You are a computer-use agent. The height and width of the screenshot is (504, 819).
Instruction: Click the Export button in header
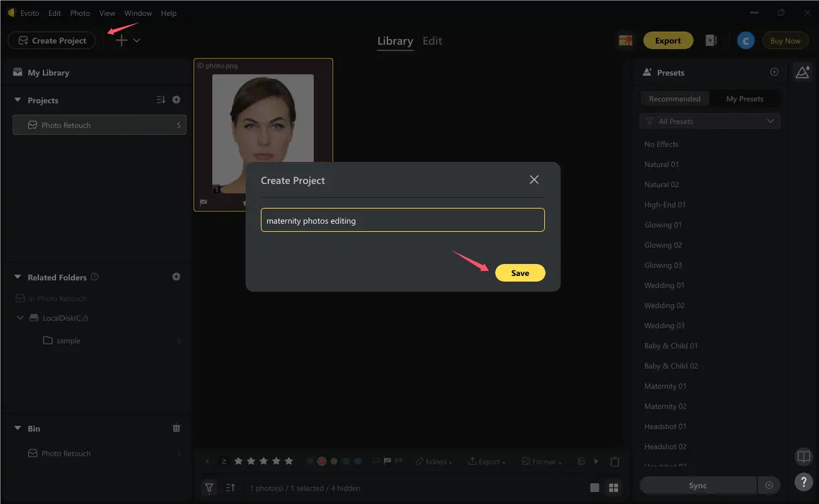pyautogui.click(x=668, y=40)
